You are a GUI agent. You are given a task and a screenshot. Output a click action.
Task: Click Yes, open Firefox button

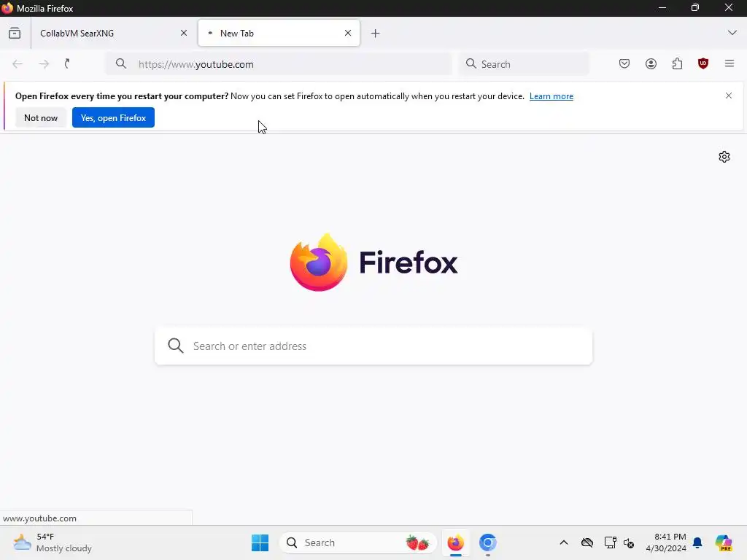coord(113,117)
